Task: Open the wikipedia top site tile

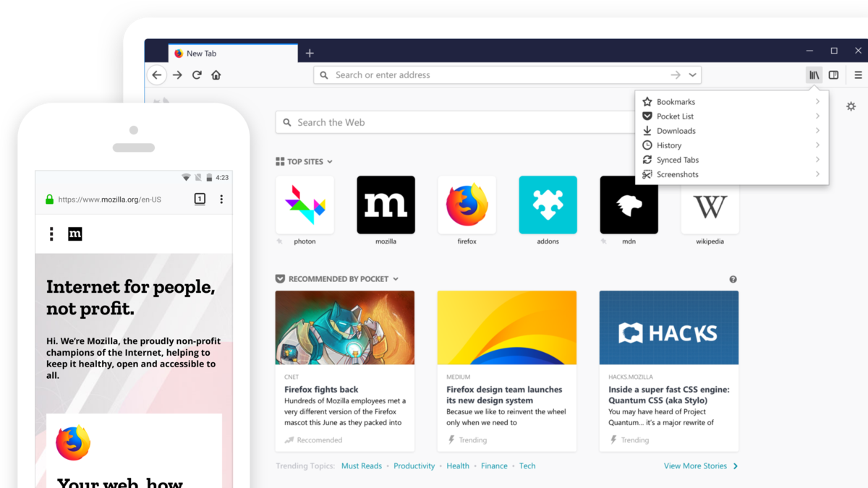Action: (x=710, y=206)
